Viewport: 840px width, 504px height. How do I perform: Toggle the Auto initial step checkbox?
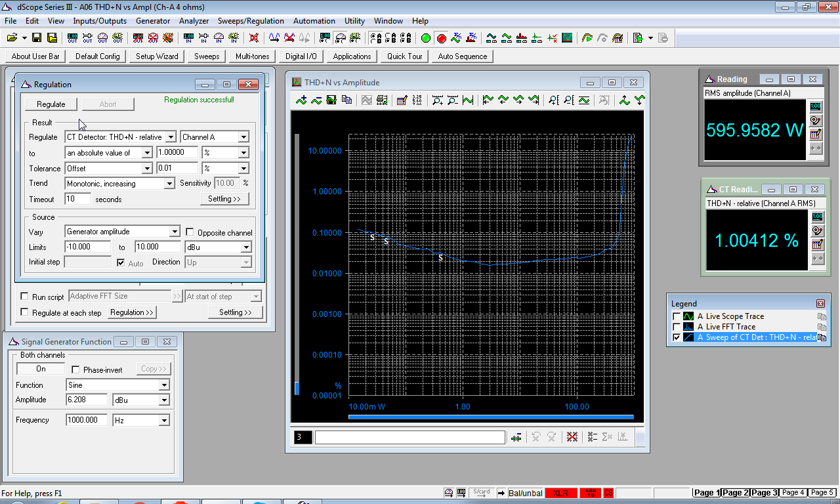click(121, 262)
